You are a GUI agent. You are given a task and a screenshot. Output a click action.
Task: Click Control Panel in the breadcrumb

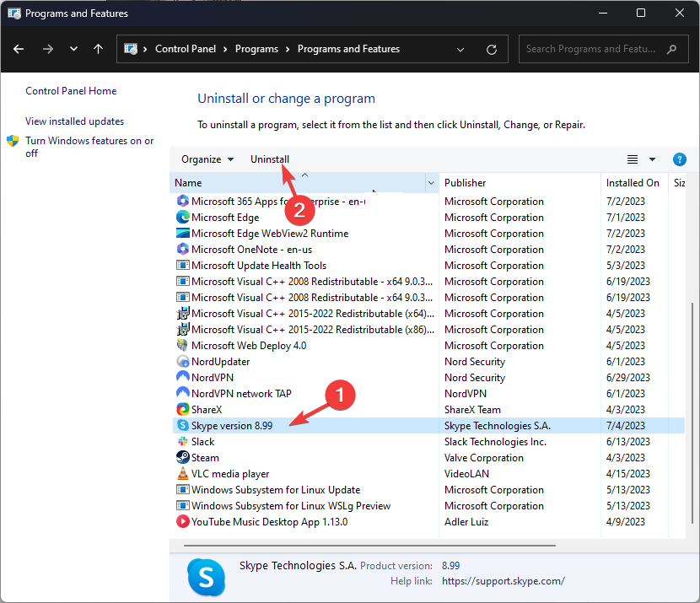tap(186, 49)
